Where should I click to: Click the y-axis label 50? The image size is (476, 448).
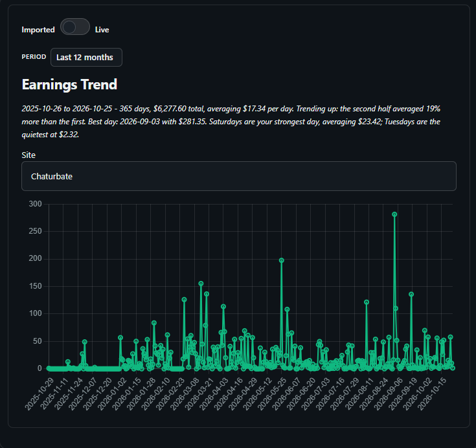[38, 341]
